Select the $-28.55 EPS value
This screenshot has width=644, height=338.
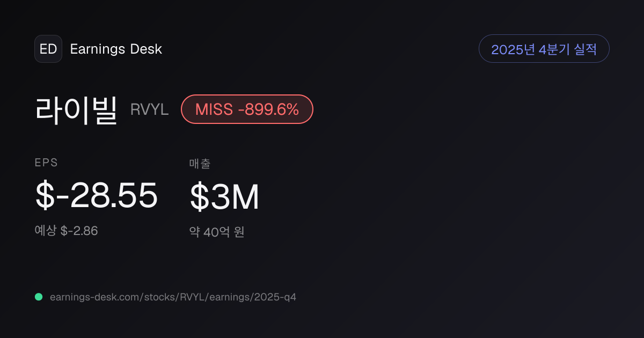click(97, 196)
